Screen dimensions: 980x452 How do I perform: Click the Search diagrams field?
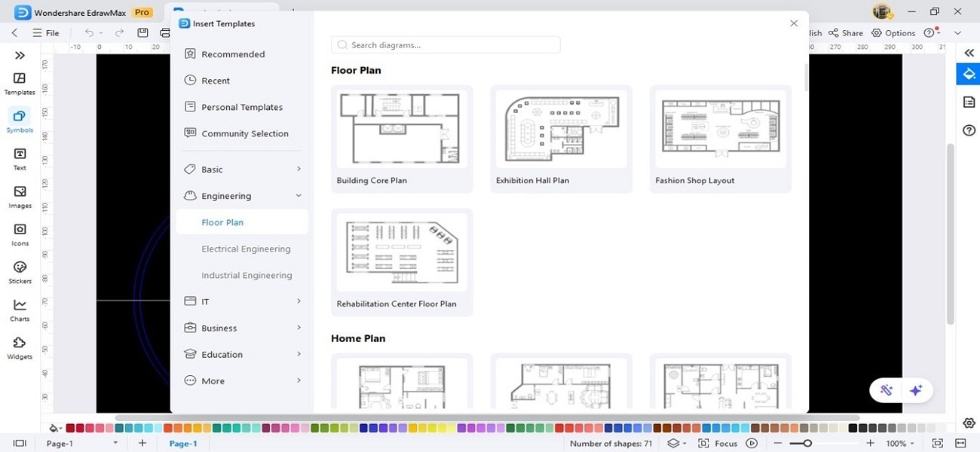446,45
